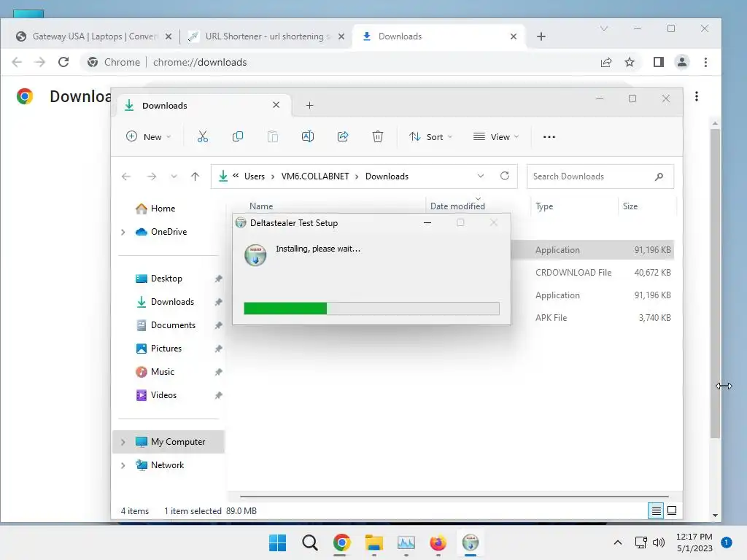747x560 pixels.
Task: Click the installer icon in the taskbar
Action: (x=471, y=542)
